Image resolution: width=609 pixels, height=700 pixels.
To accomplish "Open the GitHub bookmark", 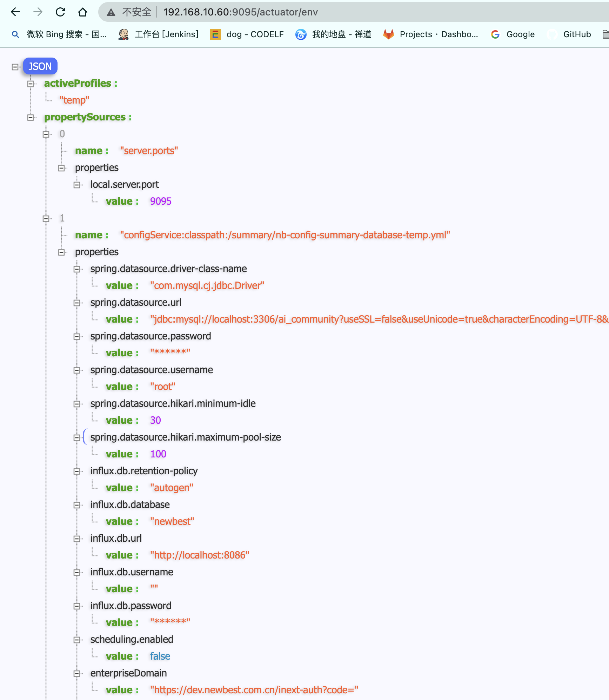I will pyautogui.click(x=569, y=34).
